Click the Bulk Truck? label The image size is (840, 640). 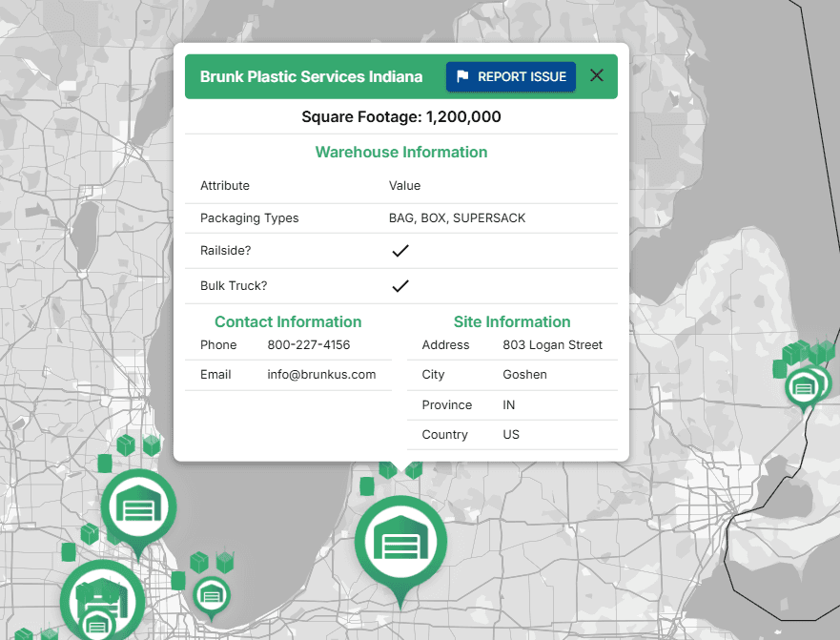coord(234,286)
